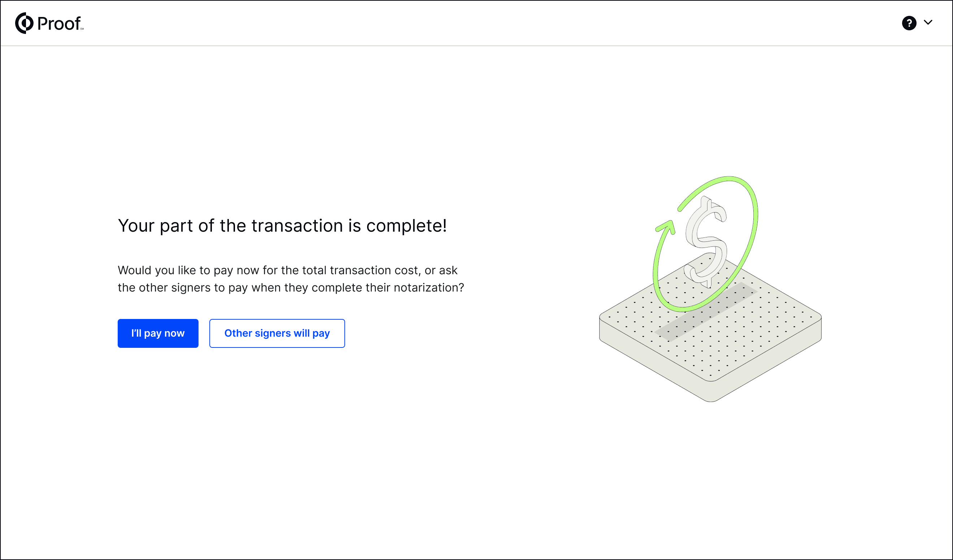Select "Other signers will pay" option
953x560 pixels.
pyautogui.click(x=277, y=333)
